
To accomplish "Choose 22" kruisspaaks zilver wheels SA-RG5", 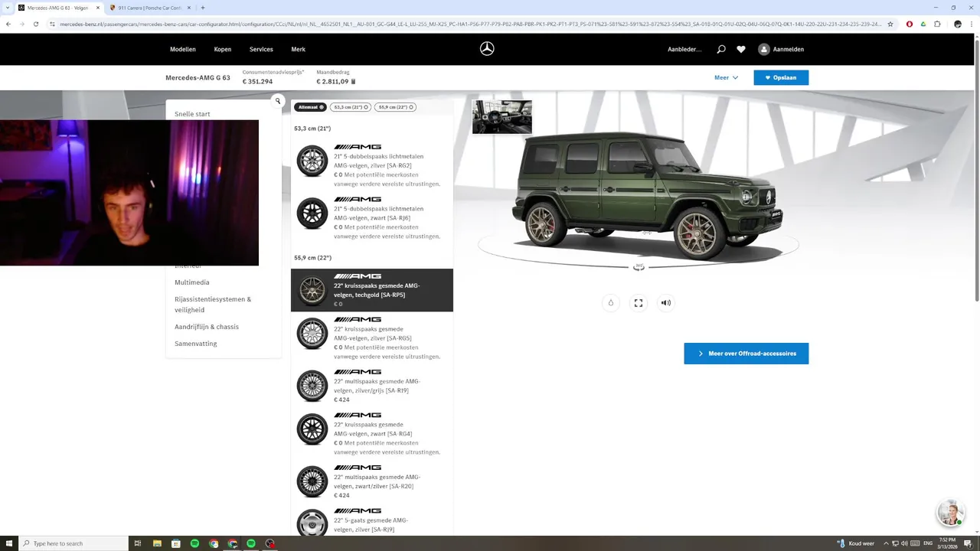I will click(372, 337).
